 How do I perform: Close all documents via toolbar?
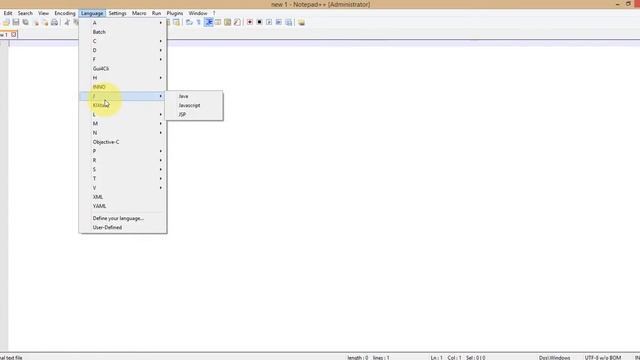click(x=45, y=22)
